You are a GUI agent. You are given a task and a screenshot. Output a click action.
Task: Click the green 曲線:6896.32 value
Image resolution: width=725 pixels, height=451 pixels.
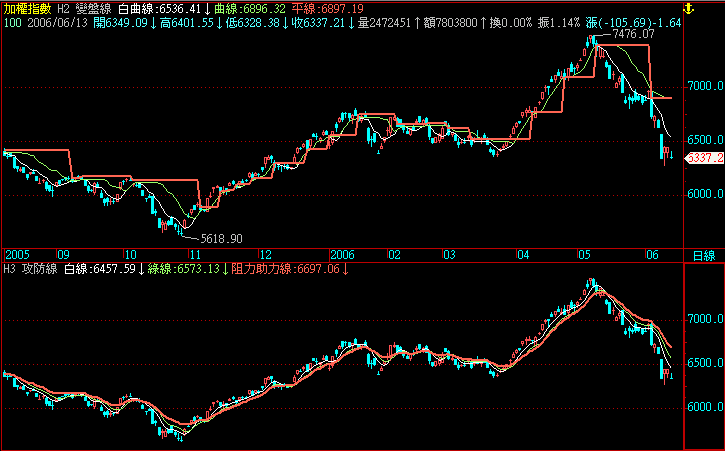pyautogui.click(x=250, y=9)
